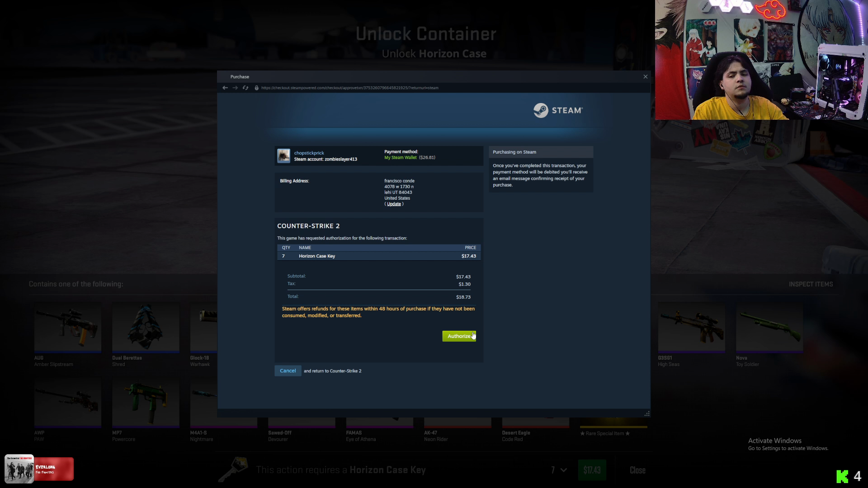Screen dimensions: 868x488
Task: Open the chopstickprick profile link
Action: point(309,153)
